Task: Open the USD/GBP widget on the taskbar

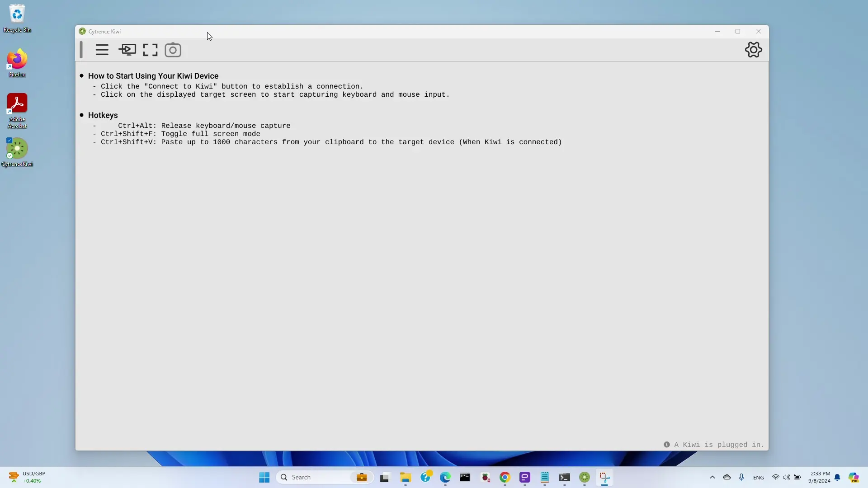Action: click(x=27, y=477)
